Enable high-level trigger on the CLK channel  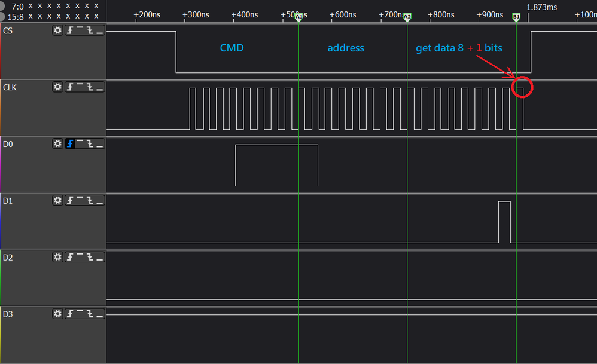79,87
